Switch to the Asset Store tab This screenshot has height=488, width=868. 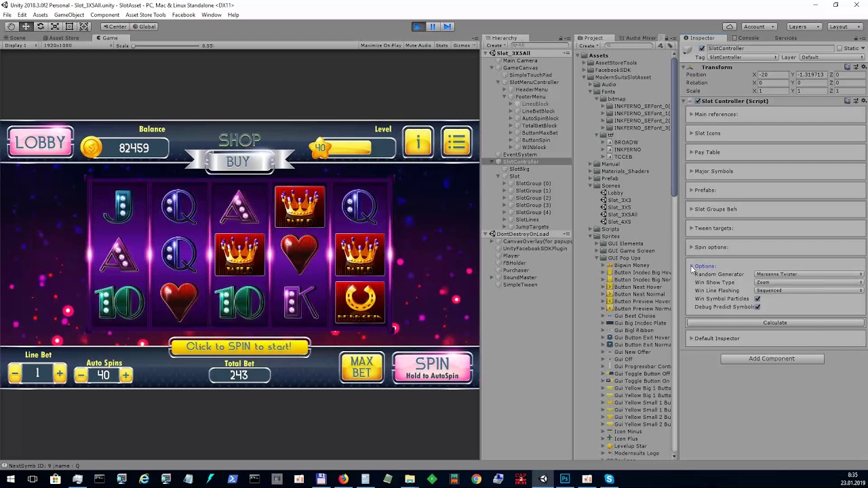pos(62,38)
